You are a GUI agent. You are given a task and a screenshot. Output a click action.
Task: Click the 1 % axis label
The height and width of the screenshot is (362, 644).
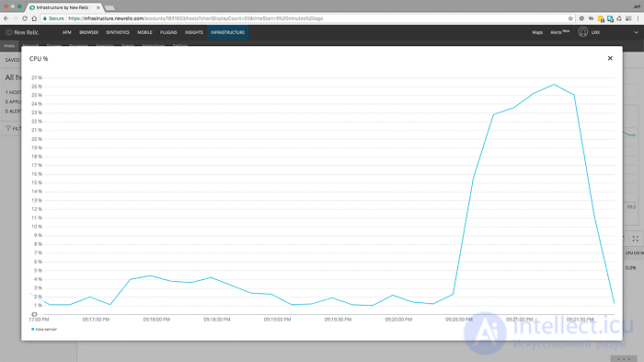click(x=38, y=305)
